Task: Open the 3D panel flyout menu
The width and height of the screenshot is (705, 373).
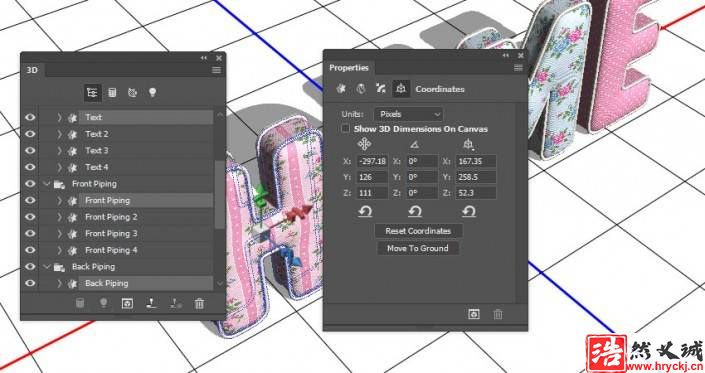Action: [x=216, y=70]
